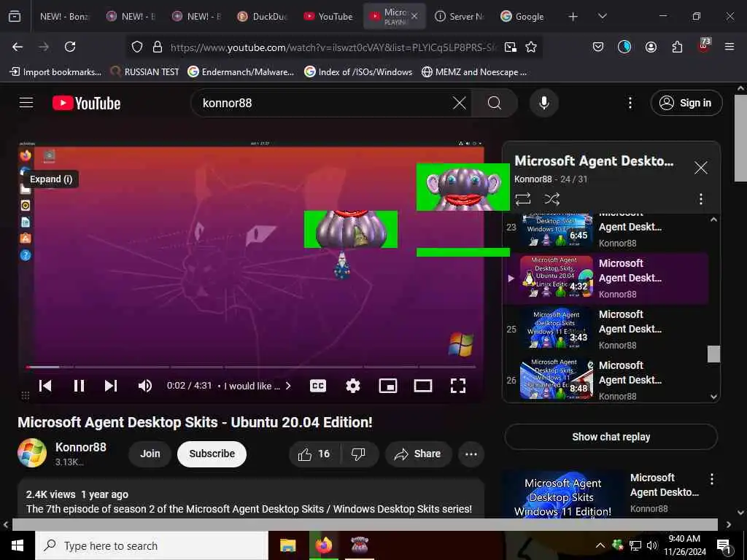Click the extension icon with 73 badge
747x560 pixels.
[704, 45]
